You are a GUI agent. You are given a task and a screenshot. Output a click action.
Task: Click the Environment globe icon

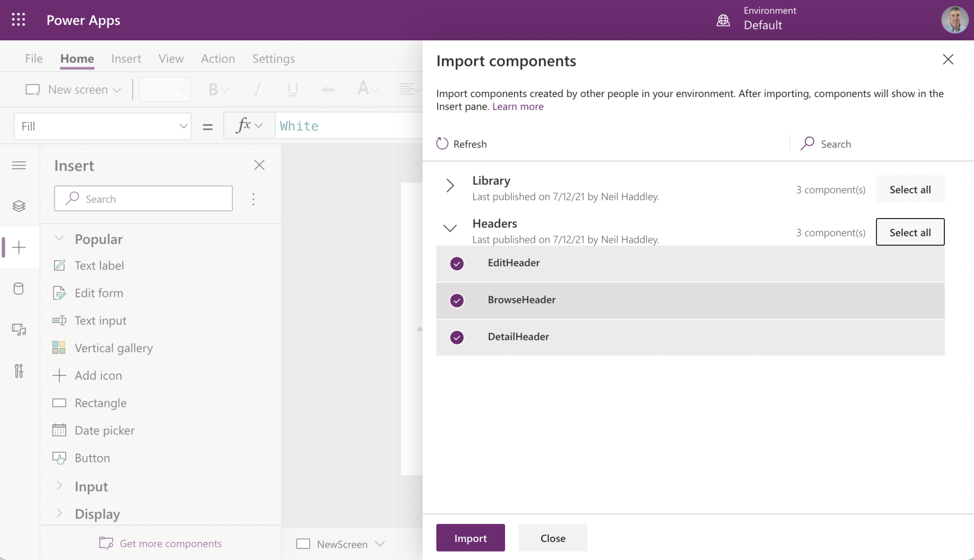[x=723, y=20]
